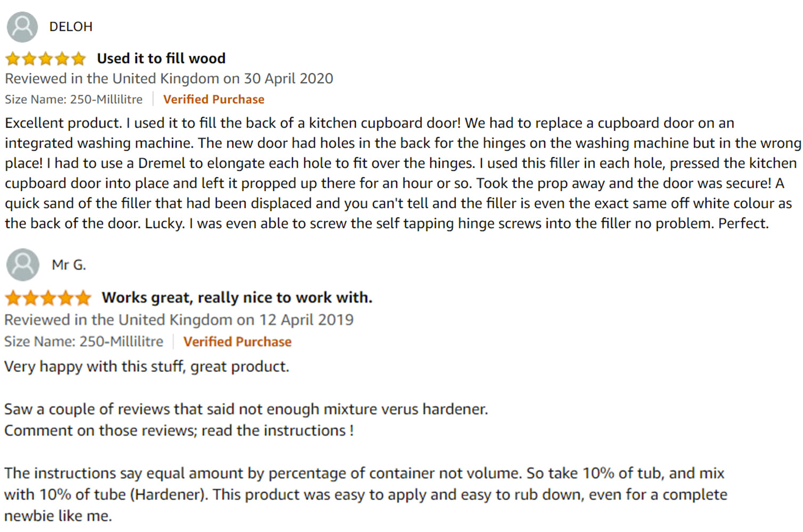Open the "Works great, really nice" review title
Image resolution: width=803 pixels, height=532 pixels.
[237, 297]
